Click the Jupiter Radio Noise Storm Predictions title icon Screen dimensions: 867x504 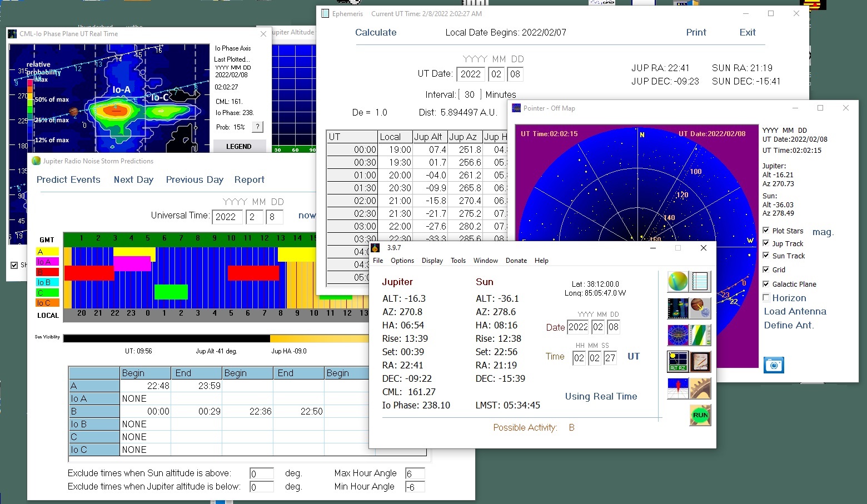pyautogui.click(x=36, y=161)
